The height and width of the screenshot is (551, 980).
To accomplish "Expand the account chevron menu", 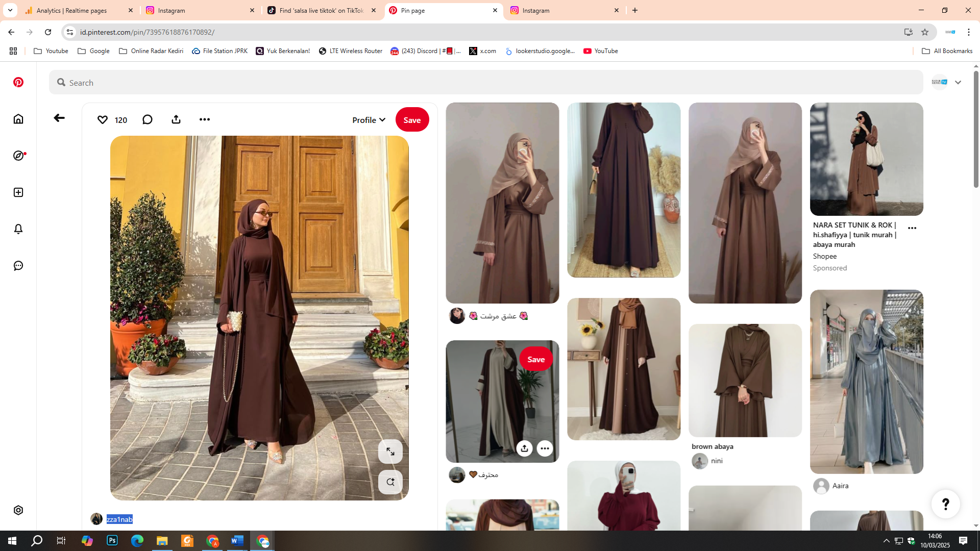I will 958,83.
